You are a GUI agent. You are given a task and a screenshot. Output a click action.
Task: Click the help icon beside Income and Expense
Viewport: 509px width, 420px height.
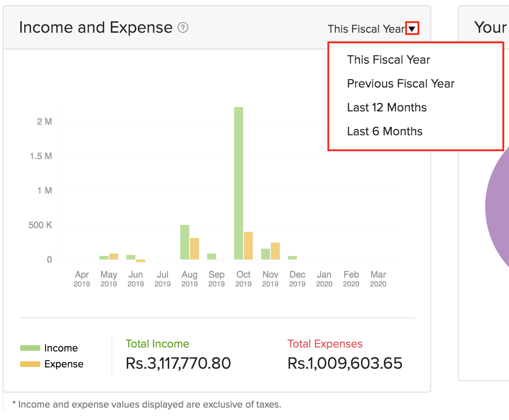point(183,28)
